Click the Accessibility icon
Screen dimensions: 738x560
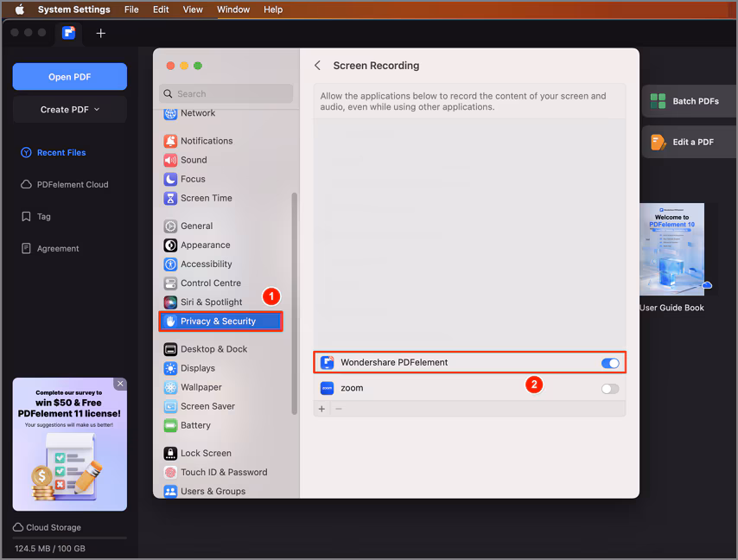click(x=170, y=264)
